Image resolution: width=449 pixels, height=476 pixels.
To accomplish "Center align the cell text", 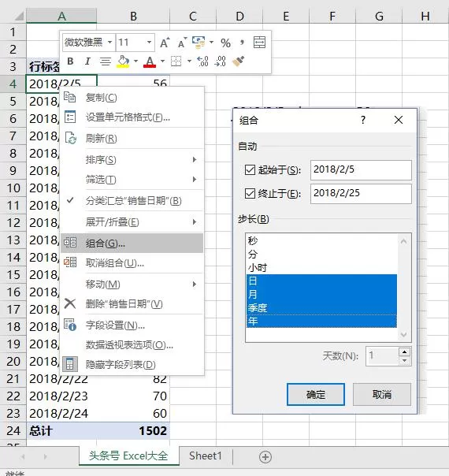I will click(106, 61).
